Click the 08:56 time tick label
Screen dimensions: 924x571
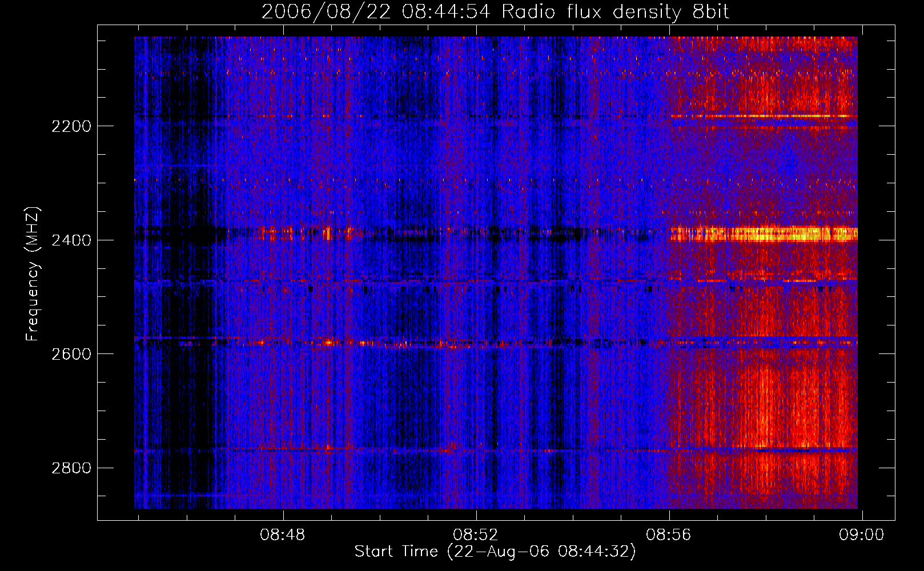pyautogui.click(x=668, y=535)
